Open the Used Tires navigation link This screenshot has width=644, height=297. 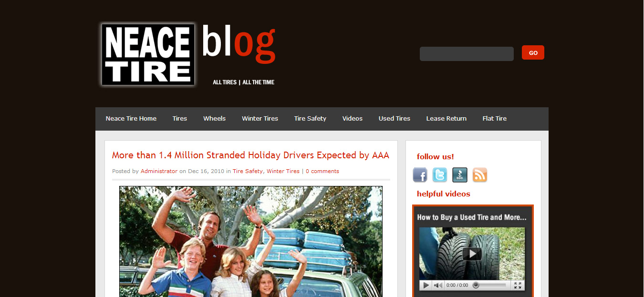pos(395,119)
